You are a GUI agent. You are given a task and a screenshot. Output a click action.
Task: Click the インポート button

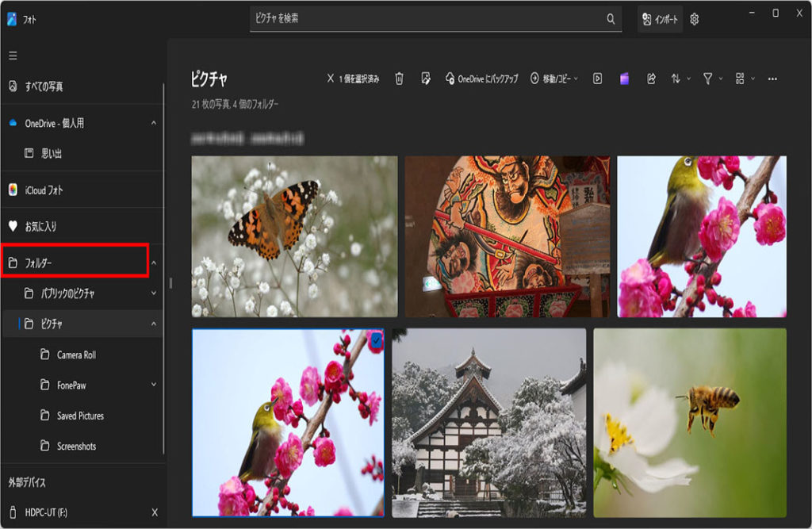(x=660, y=19)
